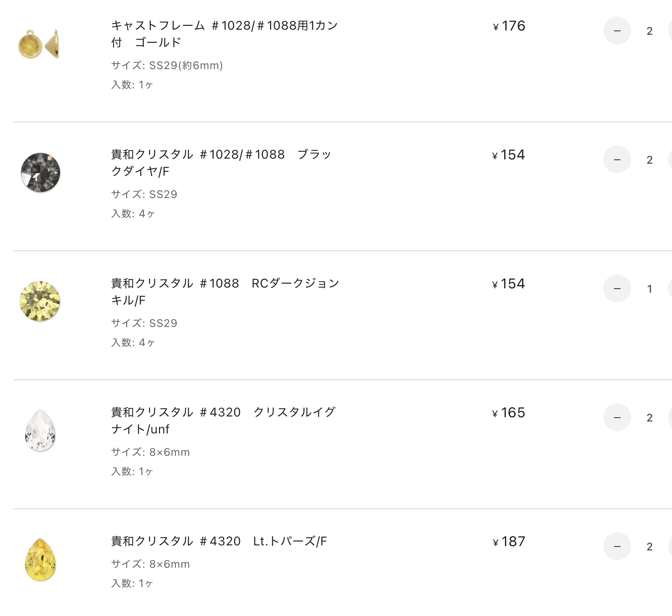Decrease quantity of gold cast frame item
Screen dimensions: 672x616
[617, 30]
